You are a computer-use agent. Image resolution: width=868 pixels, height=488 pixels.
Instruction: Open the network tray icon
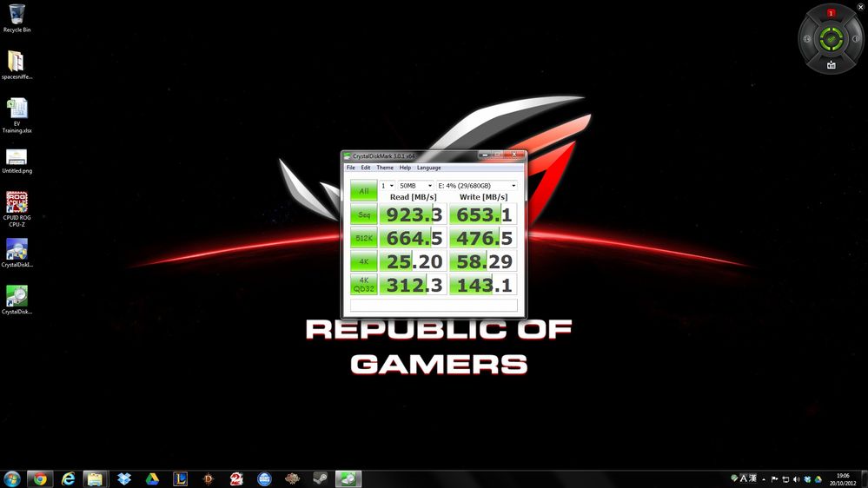click(785, 479)
